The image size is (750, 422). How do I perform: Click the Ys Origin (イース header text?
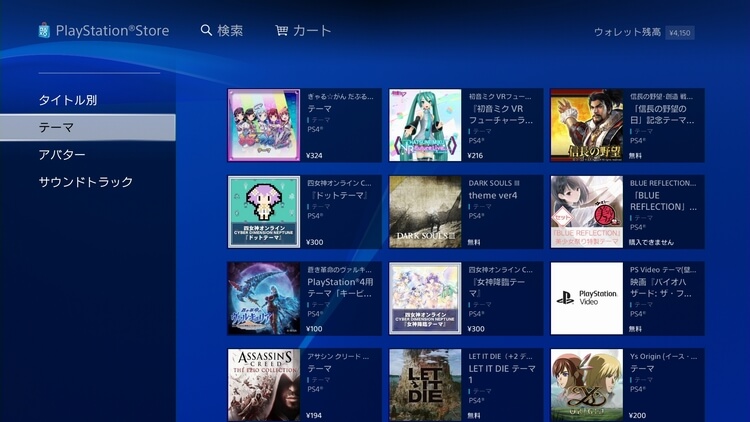[663, 356]
